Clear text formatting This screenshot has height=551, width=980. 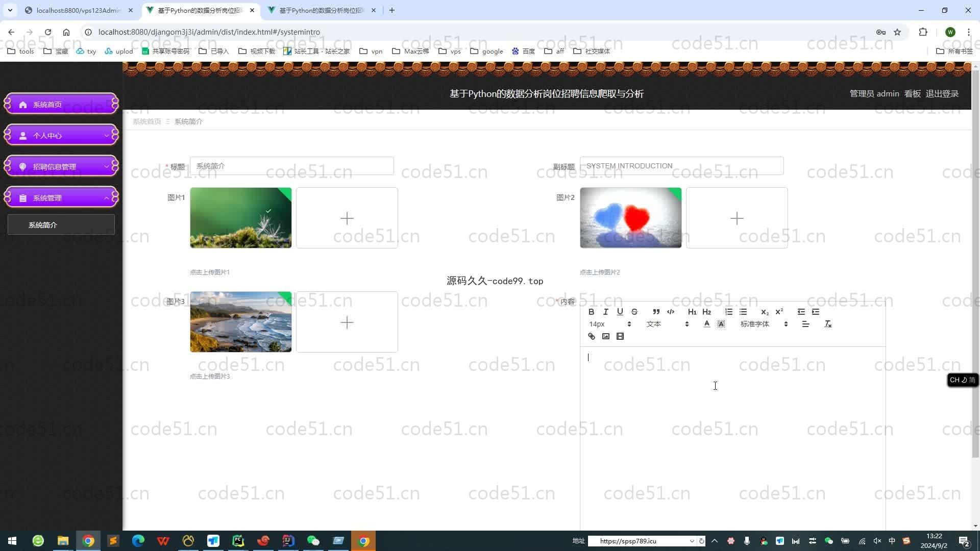828,324
